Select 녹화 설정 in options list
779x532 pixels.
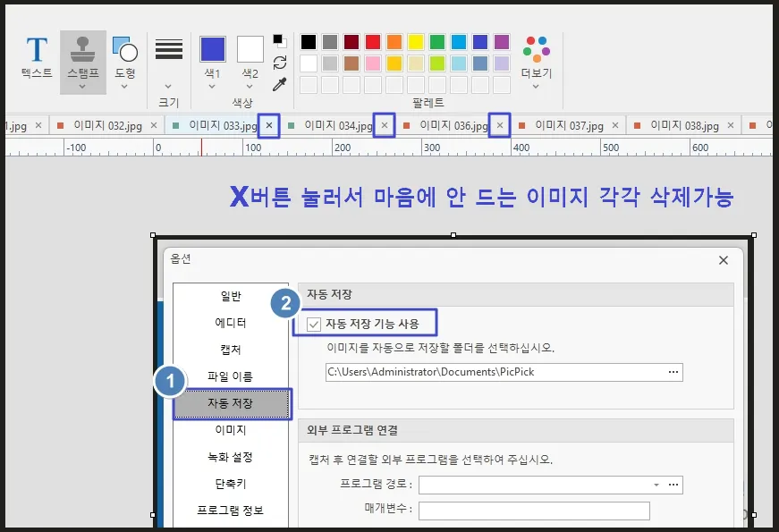(x=231, y=457)
